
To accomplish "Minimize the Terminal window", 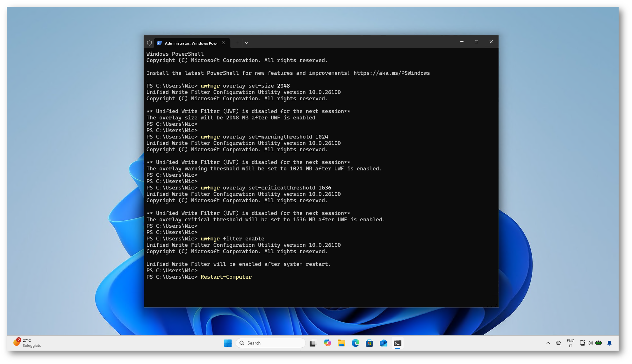I will pos(462,42).
